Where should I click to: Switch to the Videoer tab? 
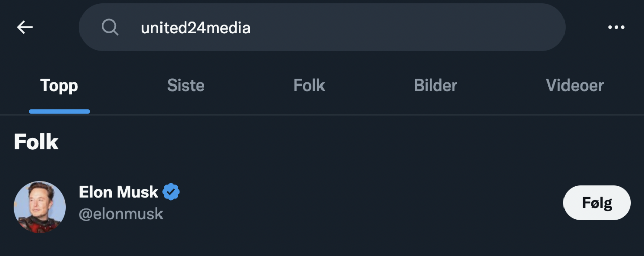click(x=575, y=86)
